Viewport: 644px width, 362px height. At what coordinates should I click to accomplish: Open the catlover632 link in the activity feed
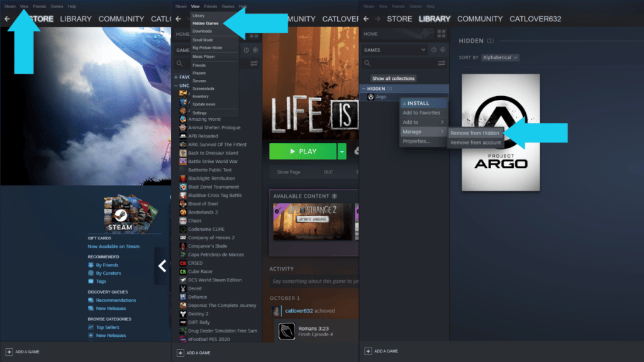pos(299,311)
